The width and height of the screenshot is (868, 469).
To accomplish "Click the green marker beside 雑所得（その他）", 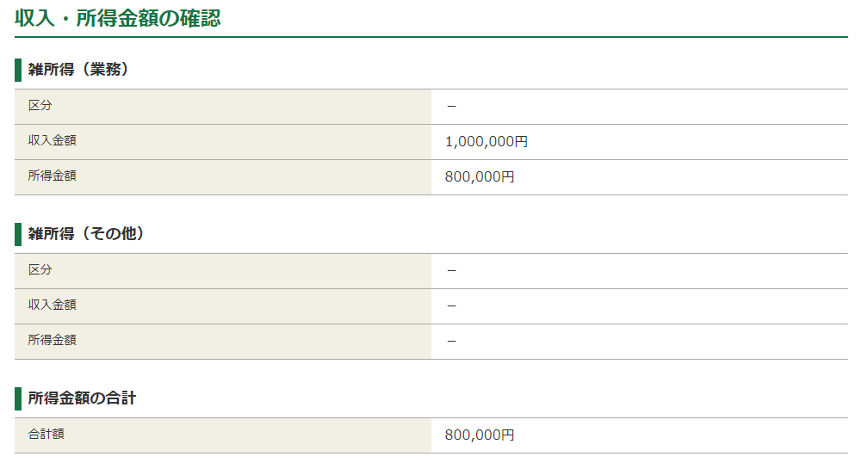I will click(18, 234).
